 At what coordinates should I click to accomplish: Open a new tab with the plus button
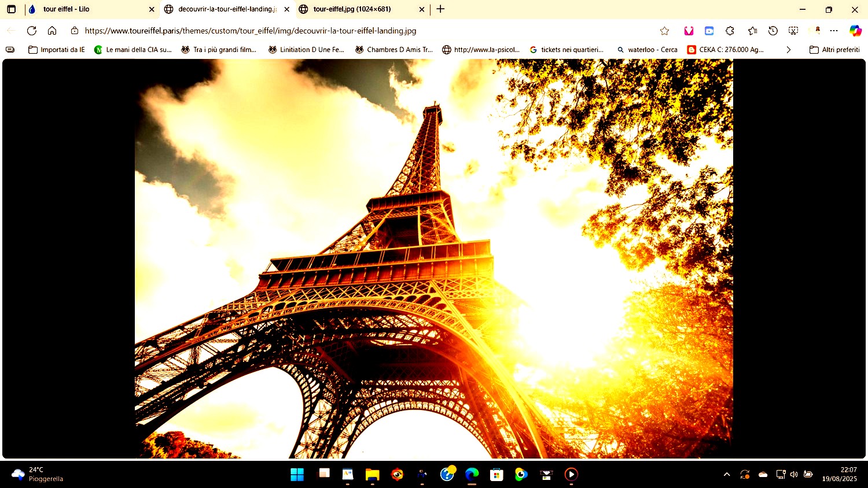pos(440,9)
